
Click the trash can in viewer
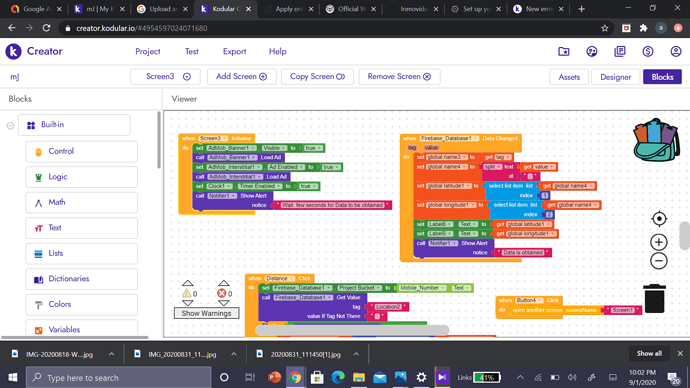click(654, 298)
